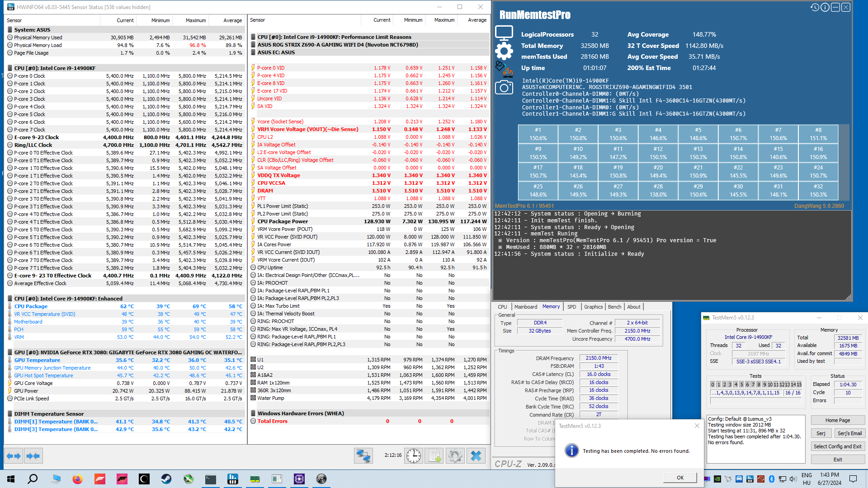Open Windows notification center icon
The width and height of the screenshot is (868, 488).
pyautogui.click(x=853, y=479)
